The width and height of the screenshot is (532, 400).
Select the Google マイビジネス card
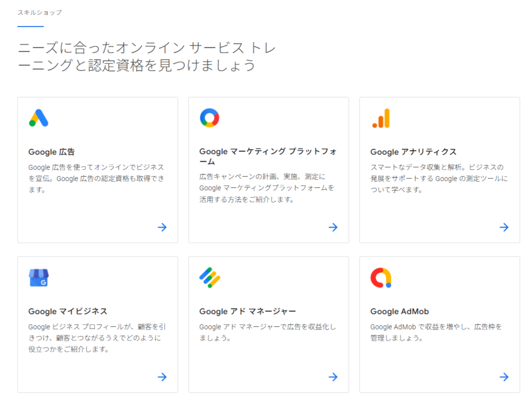[x=97, y=324]
